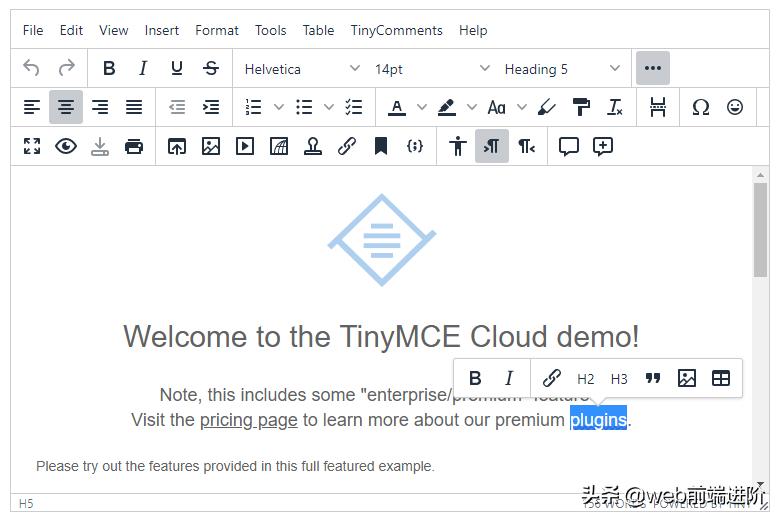Toggle left-to-right text direction

[491, 146]
